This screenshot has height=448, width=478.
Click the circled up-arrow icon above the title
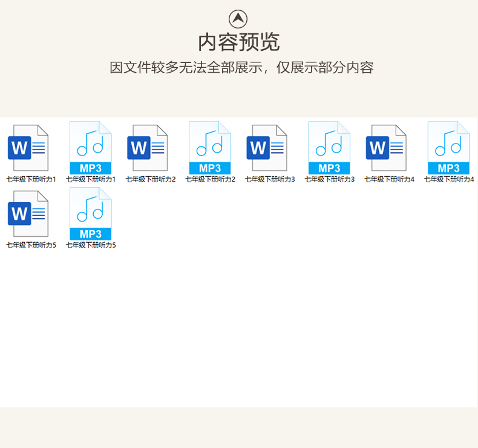(238, 19)
